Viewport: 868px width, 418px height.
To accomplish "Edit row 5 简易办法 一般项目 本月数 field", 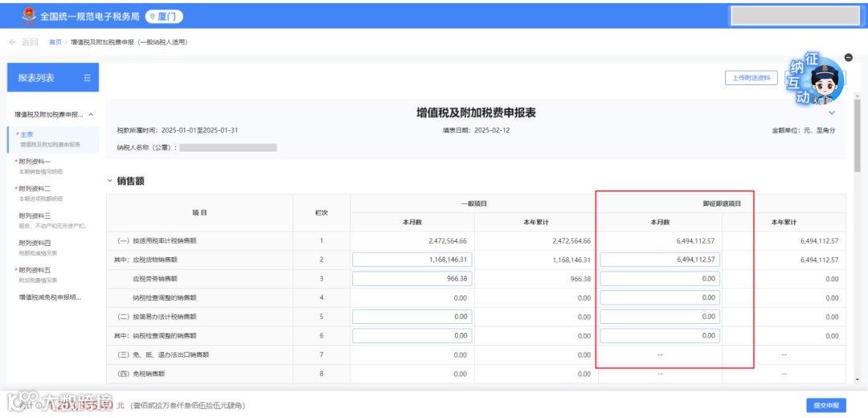I will click(x=411, y=317).
